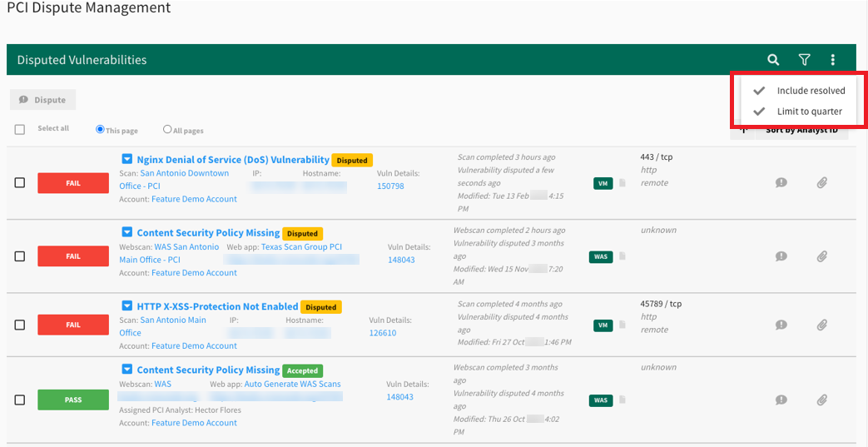Select checkbox for Nginx Denial of Service row
The width and height of the screenshot is (868, 447).
pos(20,183)
